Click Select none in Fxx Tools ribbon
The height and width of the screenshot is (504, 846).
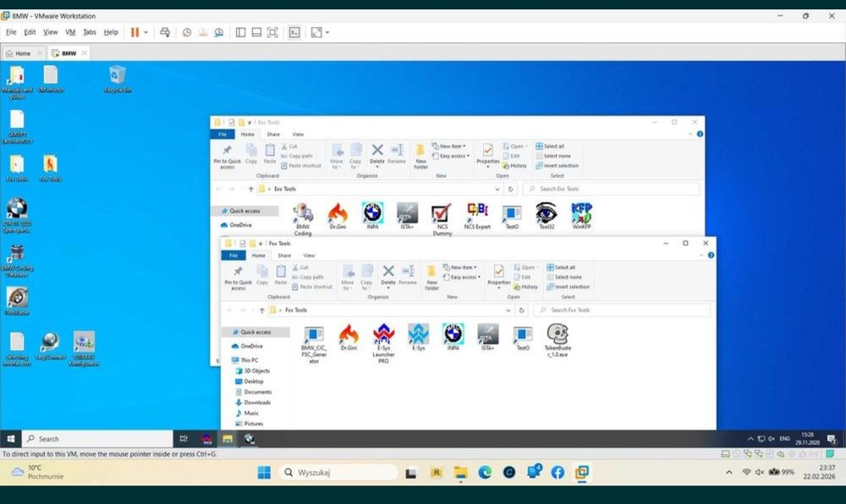click(x=563, y=277)
